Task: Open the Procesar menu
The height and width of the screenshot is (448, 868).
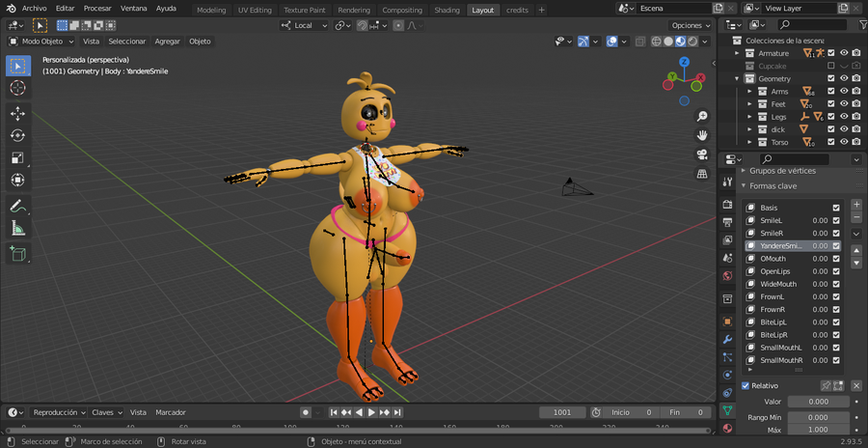Action: pyautogui.click(x=97, y=9)
